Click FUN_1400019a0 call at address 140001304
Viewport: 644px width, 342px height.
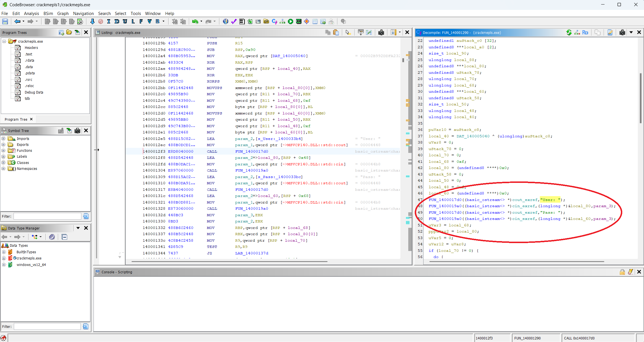coord(252,170)
